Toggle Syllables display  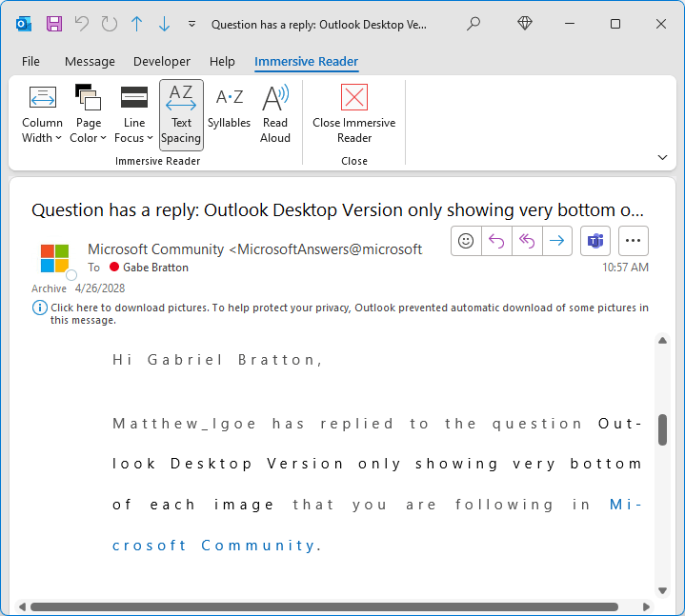(x=229, y=115)
